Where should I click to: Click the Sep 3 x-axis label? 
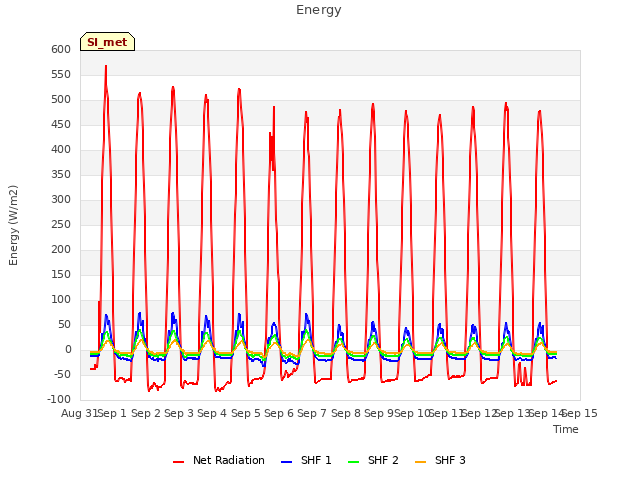click(x=179, y=413)
